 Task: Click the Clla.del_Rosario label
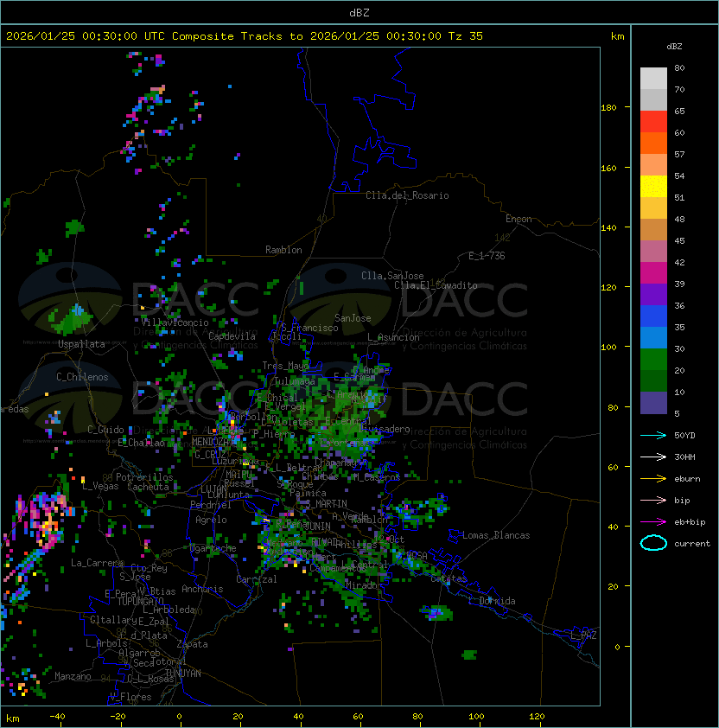point(407,195)
